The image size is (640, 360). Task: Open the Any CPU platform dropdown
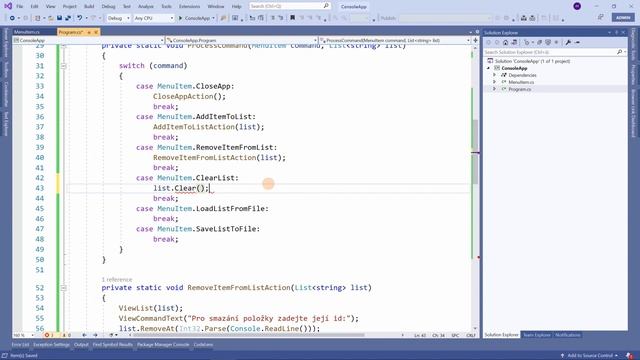[x=153, y=18]
